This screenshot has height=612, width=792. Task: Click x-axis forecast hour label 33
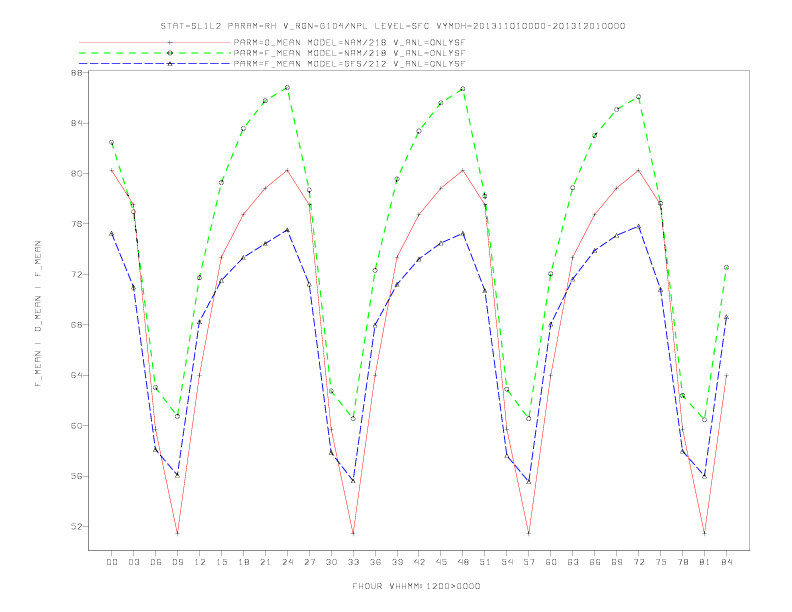click(353, 562)
